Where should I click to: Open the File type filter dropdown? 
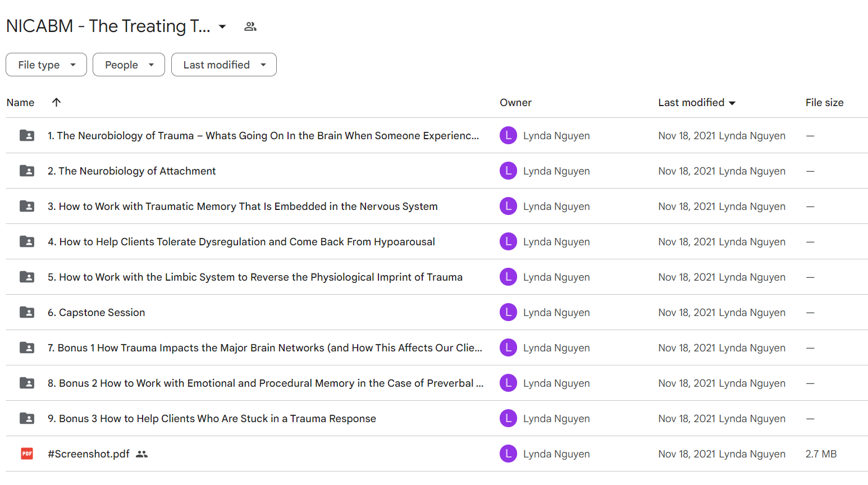point(46,65)
